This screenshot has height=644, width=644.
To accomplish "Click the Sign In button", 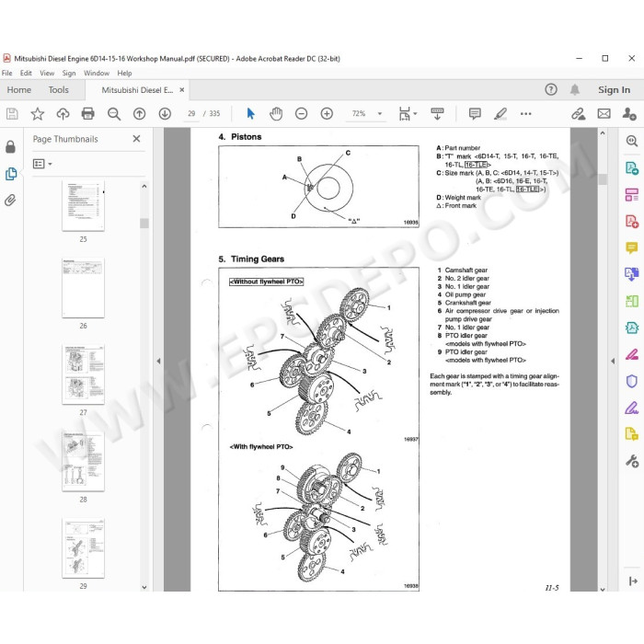I will click(x=614, y=90).
